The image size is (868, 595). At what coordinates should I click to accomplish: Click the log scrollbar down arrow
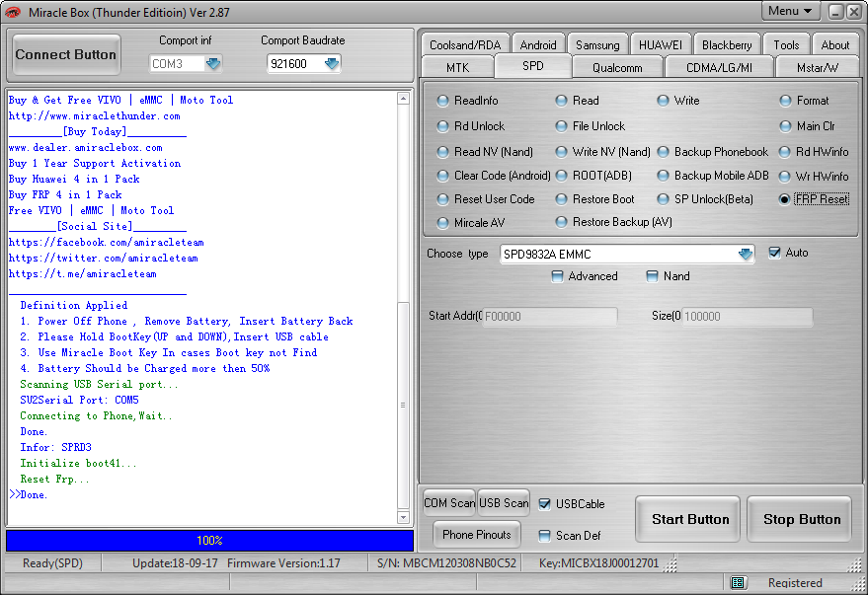(x=403, y=518)
